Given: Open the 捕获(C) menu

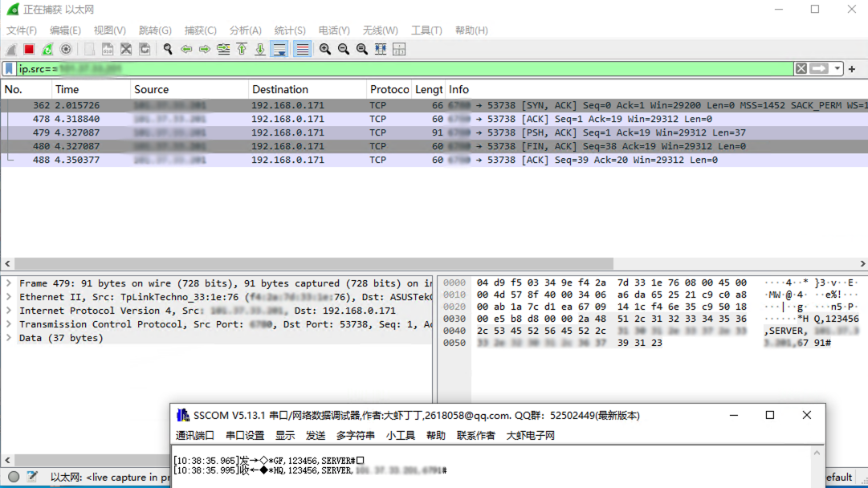Looking at the screenshot, I should click(201, 31).
